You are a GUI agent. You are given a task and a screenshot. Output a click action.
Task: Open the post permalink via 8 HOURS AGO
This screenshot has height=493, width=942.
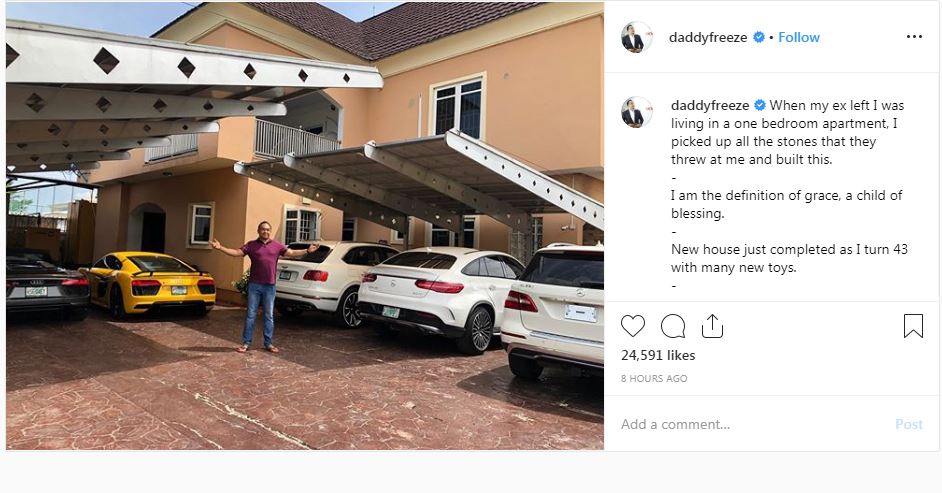point(654,378)
